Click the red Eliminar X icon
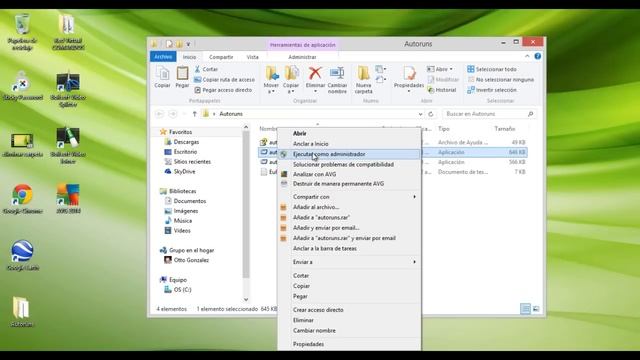Image resolution: width=640 pixels, height=360 pixels. [315, 73]
